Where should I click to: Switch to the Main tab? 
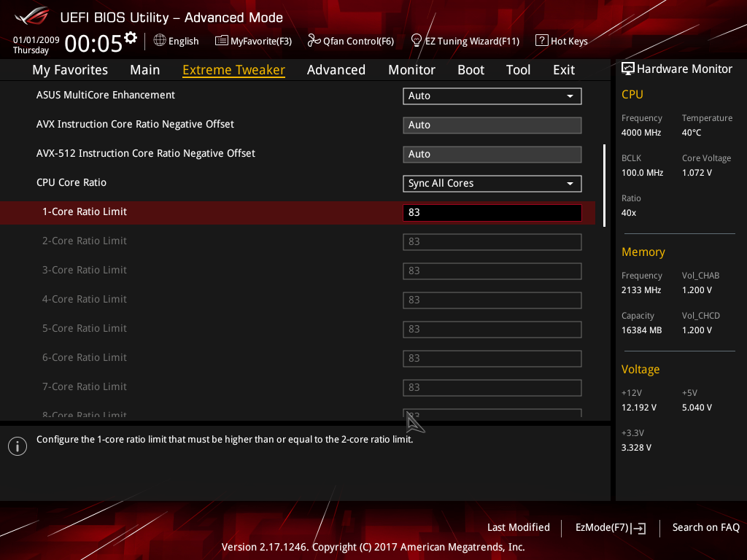click(145, 70)
